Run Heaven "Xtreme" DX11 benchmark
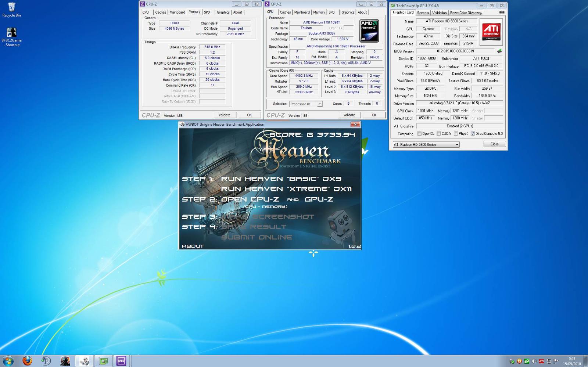588x367 pixels. [x=286, y=189]
